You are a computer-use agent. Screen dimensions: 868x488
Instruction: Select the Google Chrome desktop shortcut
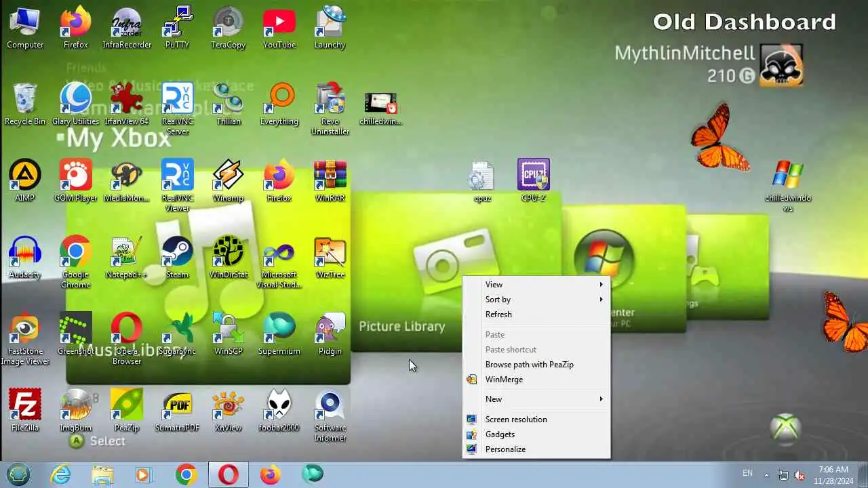click(x=76, y=262)
